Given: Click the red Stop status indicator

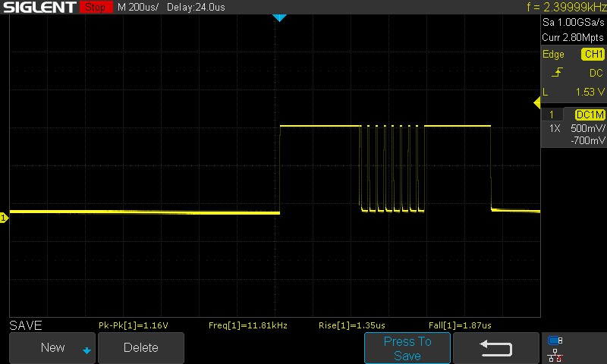Looking at the screenshot, I should tap(96, 7).
